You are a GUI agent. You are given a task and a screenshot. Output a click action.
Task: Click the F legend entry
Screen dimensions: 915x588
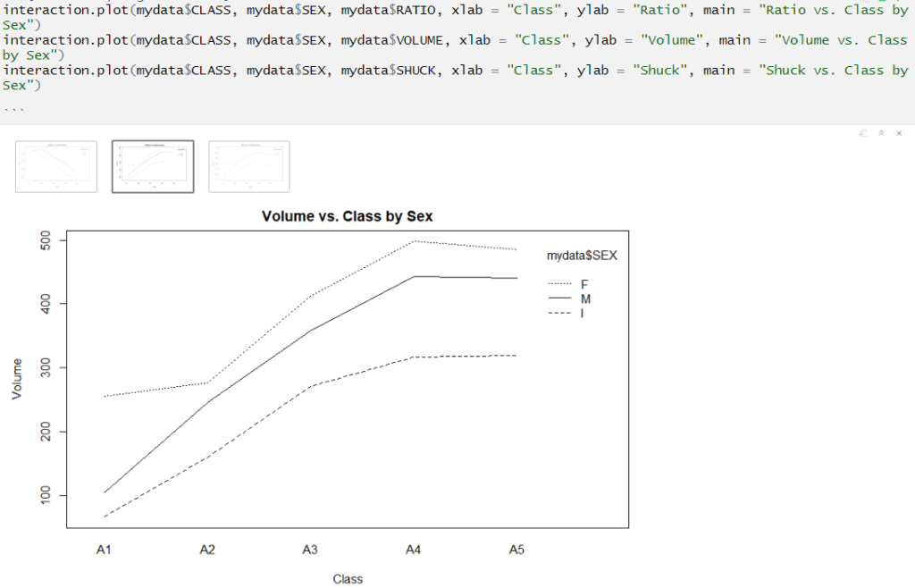click(584, 284)
